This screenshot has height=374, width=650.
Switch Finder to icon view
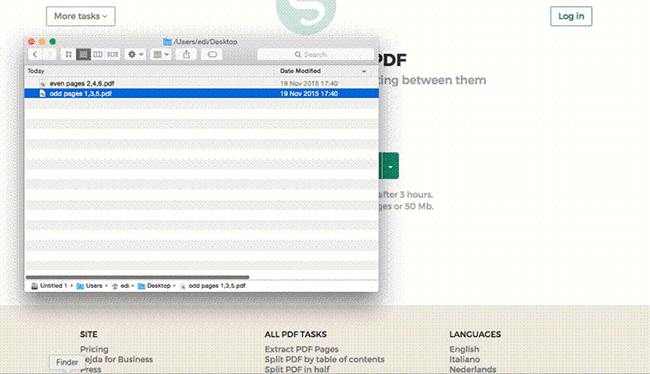point(68,54)
